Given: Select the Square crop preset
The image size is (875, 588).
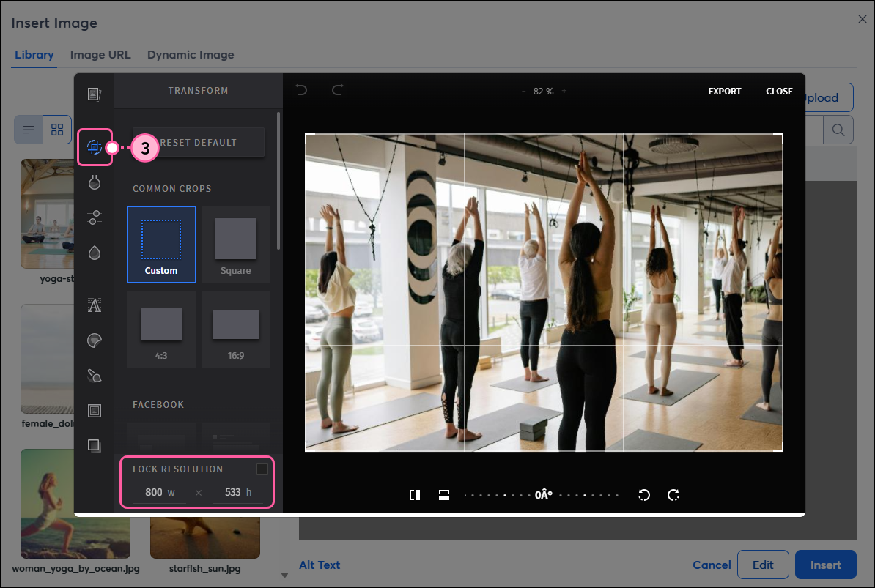Looking at the screenshot, I should point(236,245).
